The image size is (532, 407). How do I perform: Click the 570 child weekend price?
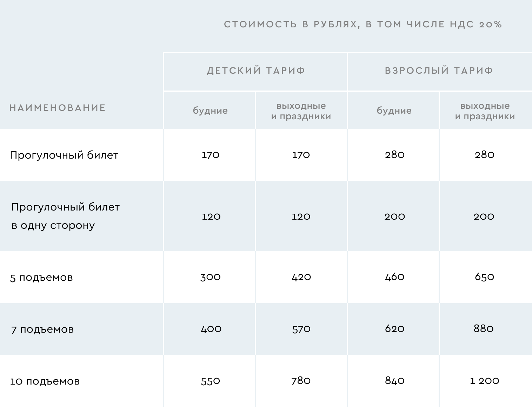[x=301, y=329]
